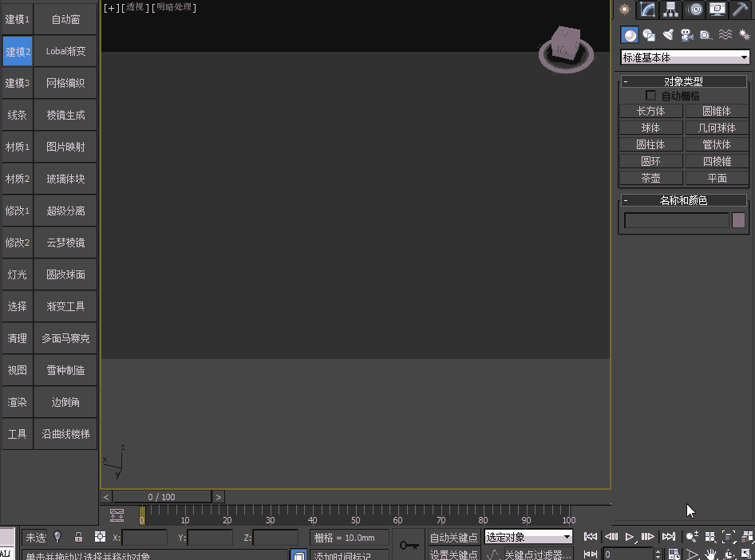Select the Cameras creation category

[x=686, y=34]
